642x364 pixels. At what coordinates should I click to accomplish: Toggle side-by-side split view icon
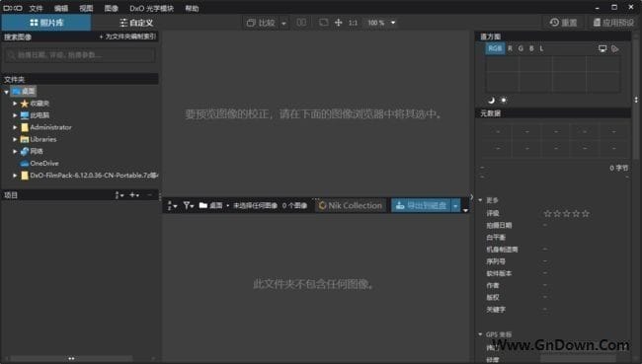[x=301, y=22]
